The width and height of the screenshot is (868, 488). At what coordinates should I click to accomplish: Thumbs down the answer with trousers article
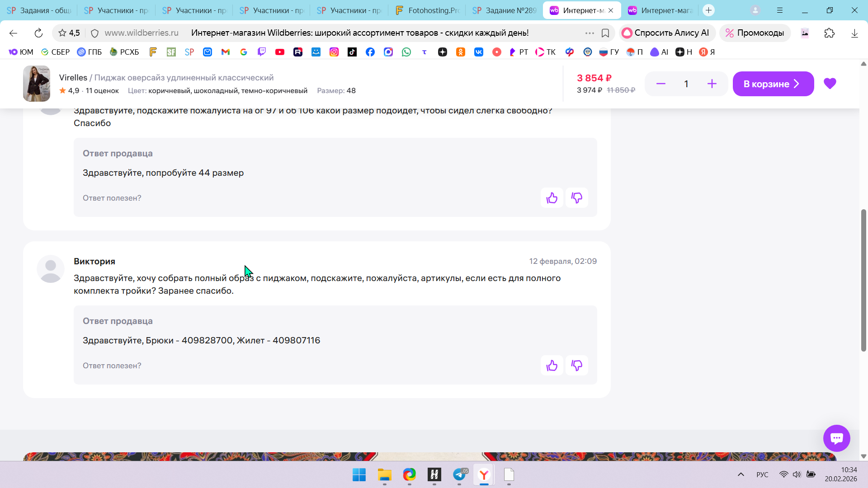pyautogui.click(x=577, y=366)
